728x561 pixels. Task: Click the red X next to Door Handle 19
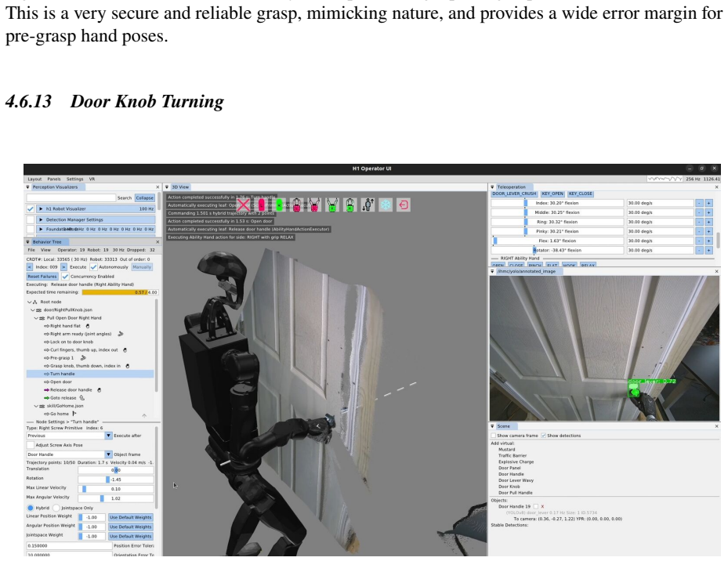tap(542, 507)
